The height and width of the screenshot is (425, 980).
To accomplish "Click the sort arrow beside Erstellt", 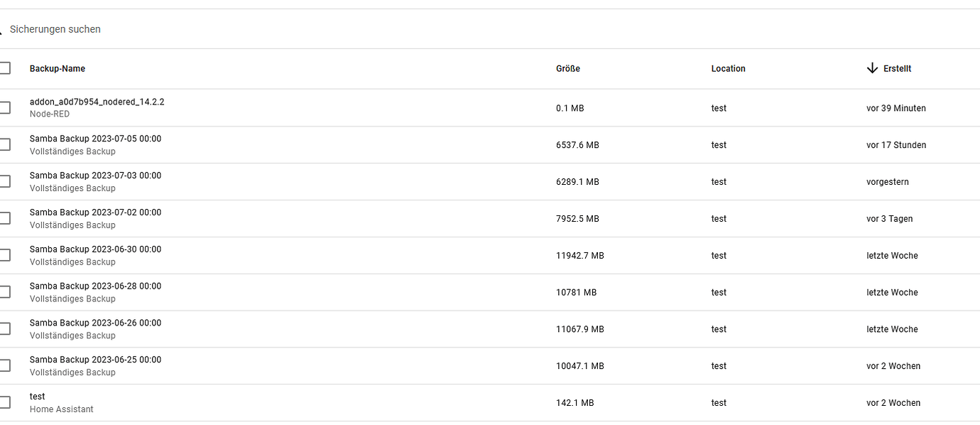I will 872,68.
